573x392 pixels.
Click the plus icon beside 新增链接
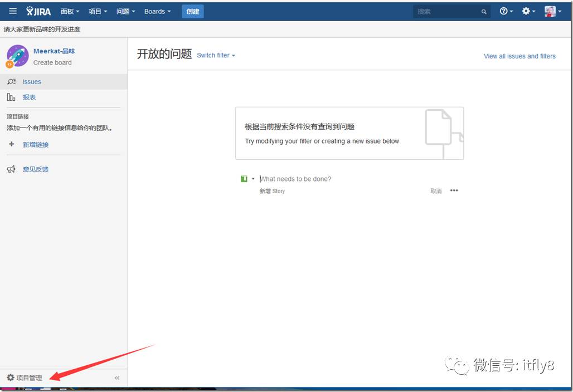(12, 144)
